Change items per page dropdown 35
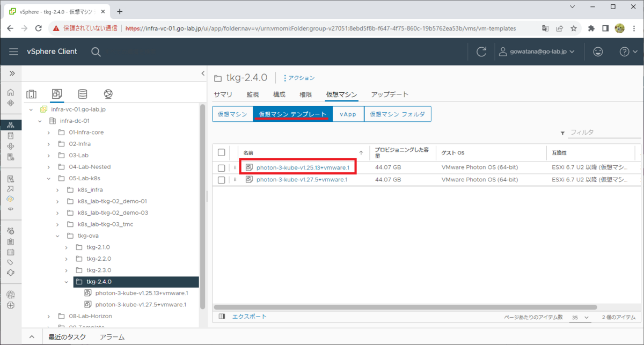 (x=581, y=317)
